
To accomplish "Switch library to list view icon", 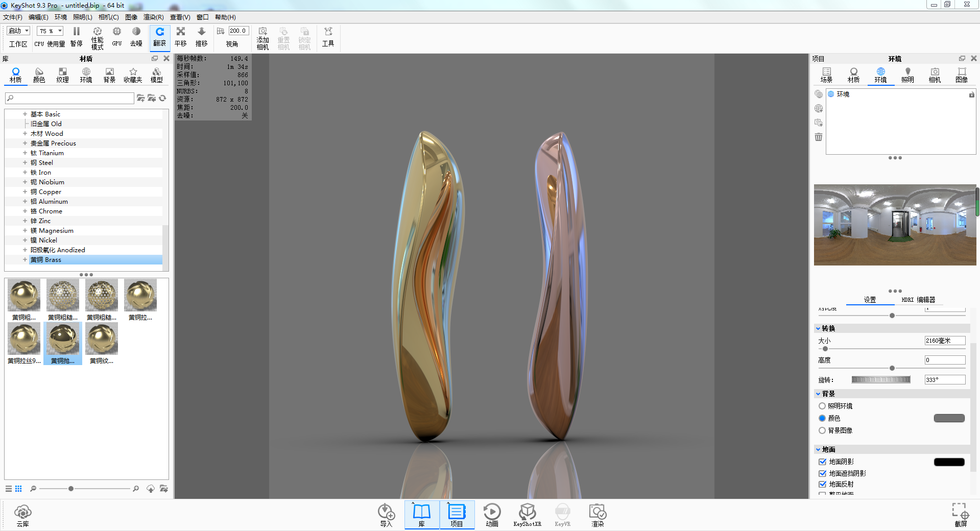I will [x=9, y=489].
